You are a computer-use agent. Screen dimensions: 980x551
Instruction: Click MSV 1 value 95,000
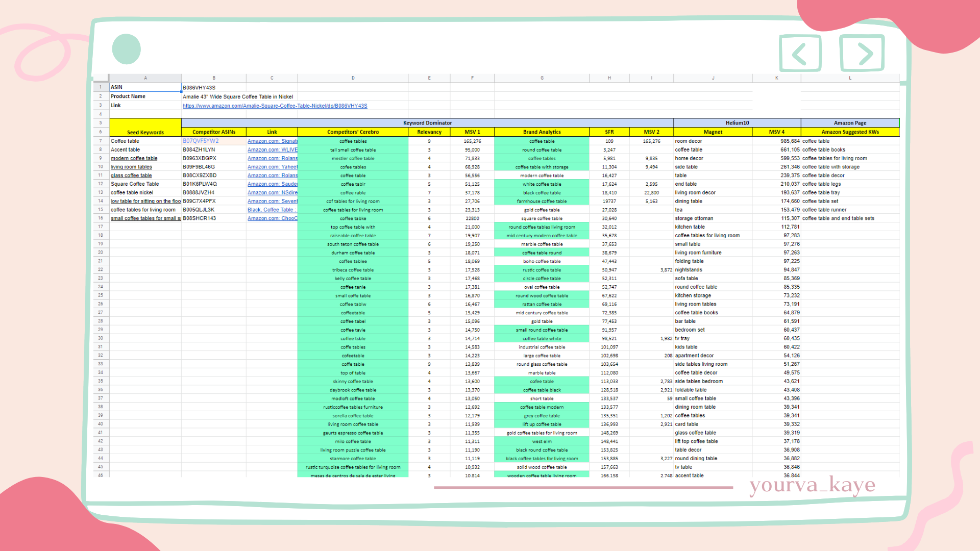472,150
